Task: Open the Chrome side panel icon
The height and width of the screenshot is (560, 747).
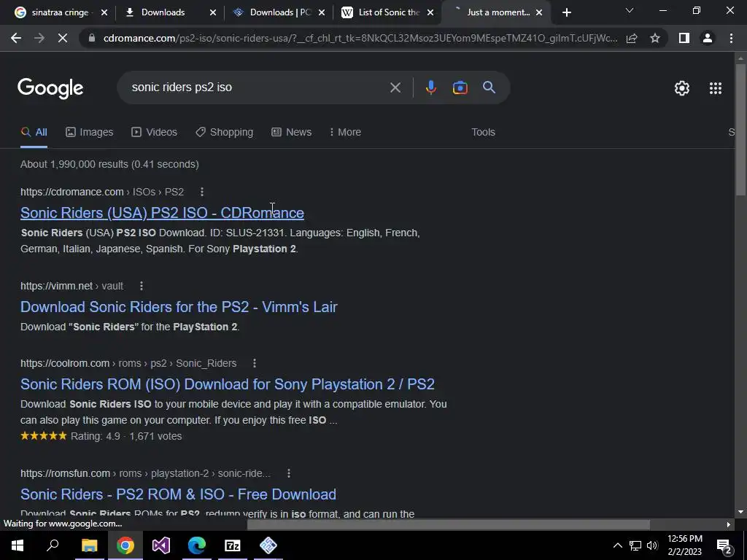Action: click(684, 38)
